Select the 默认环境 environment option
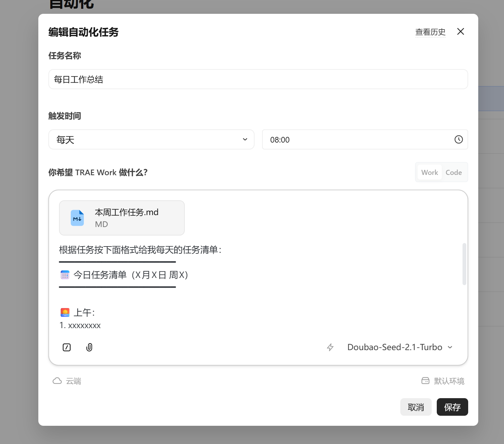The image size is (504, 444). pos(443,381)
